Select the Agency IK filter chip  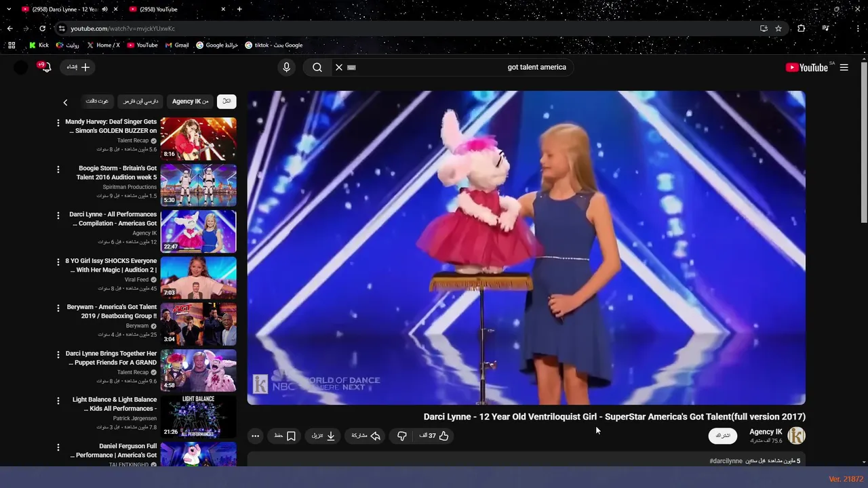pos(191,101)
